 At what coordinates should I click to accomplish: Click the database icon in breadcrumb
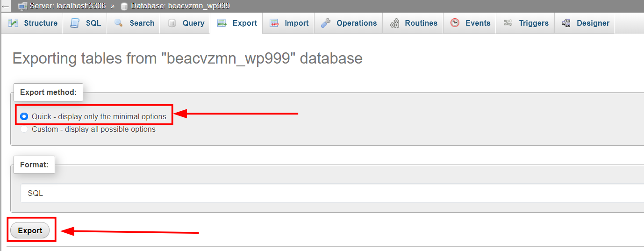pyautogui.click(x=124, y=7)
